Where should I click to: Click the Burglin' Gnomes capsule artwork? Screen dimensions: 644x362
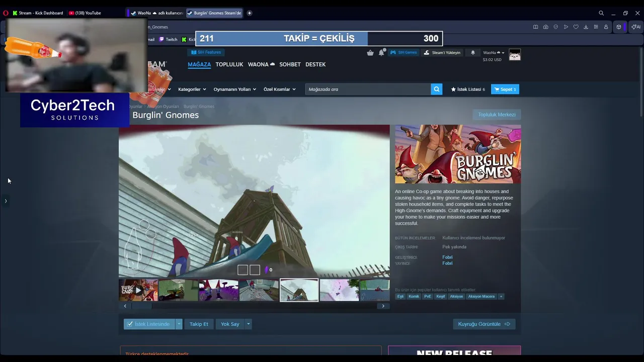click(458, 154)
